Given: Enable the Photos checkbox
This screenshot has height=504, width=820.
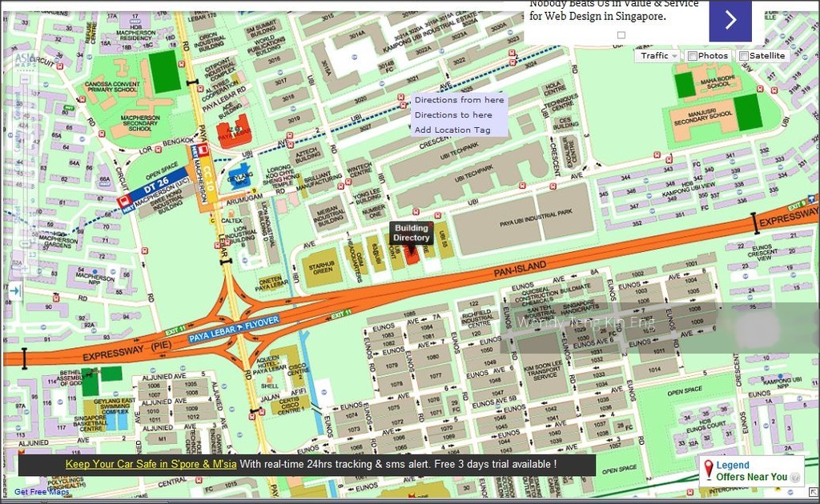Looking at the screenshot, I should [693, 56].
